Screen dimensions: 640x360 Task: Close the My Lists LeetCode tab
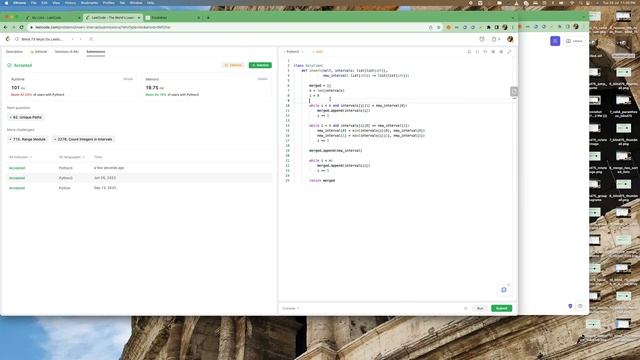79,18
